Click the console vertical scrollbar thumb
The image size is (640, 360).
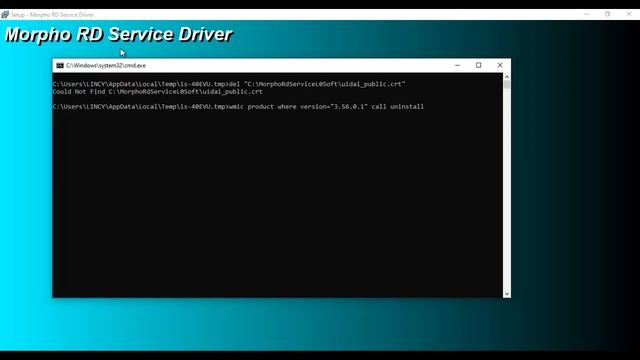507,84
